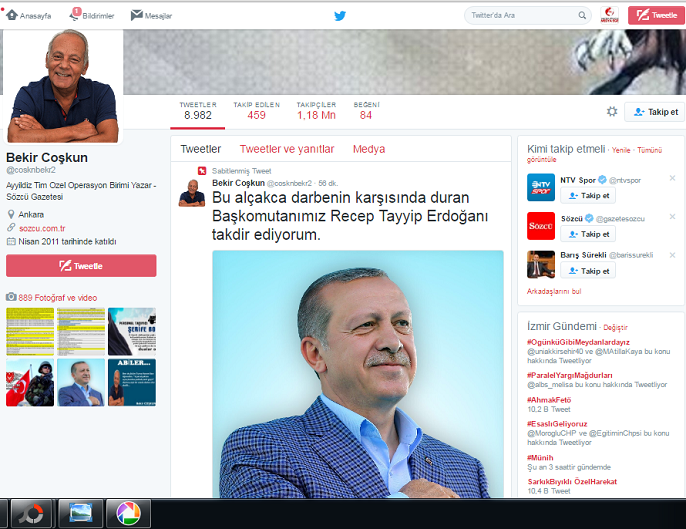Dismiss the NTV Spor follow suggestion
This screenshot has width=686, height=529.
pyautogui.click(x=672, y=178)
